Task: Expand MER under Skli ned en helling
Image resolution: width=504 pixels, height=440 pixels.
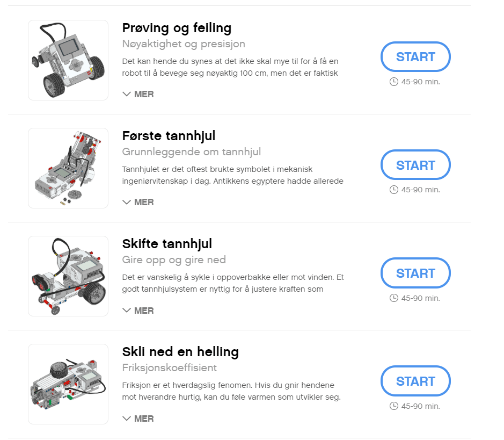Action: (x=138, y=419)
